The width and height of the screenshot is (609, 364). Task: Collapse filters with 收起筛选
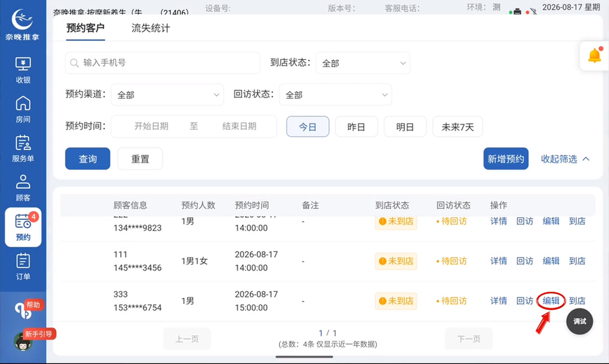[x=565, y=159]
